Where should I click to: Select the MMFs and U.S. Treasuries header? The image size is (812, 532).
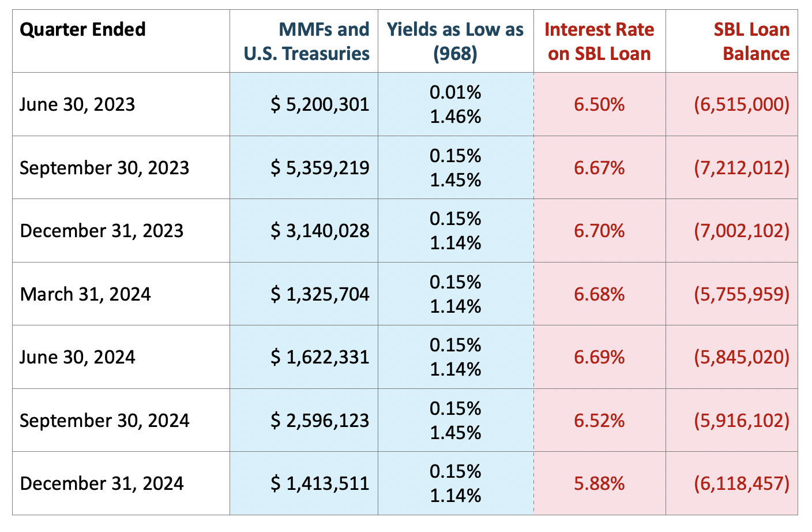coord(307,42)
